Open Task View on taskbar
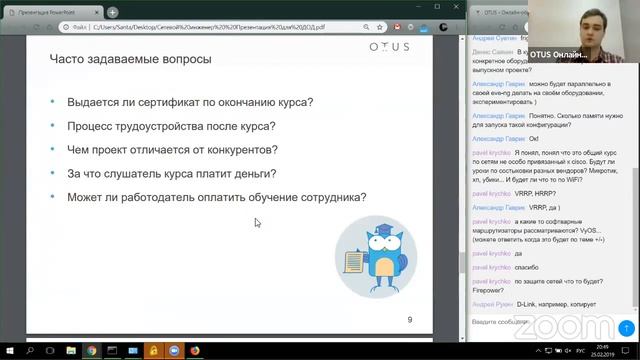The image size is (640, 360). click(50, 351)
